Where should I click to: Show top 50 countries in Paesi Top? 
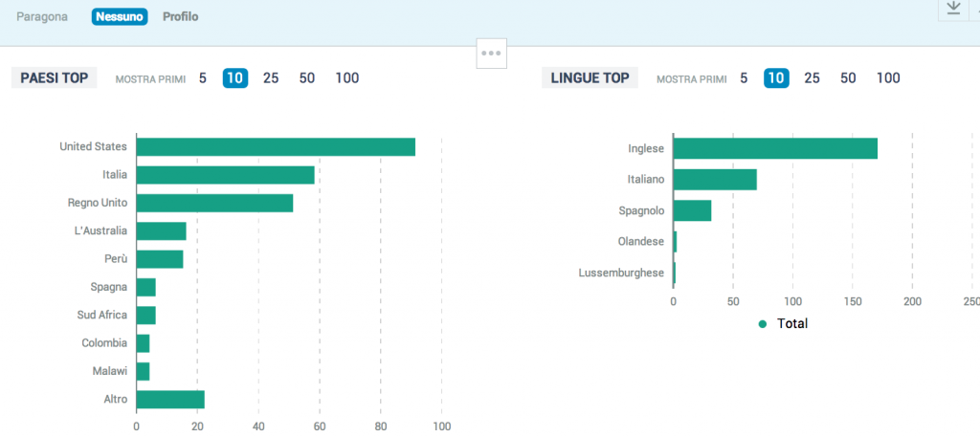[307, 78]
